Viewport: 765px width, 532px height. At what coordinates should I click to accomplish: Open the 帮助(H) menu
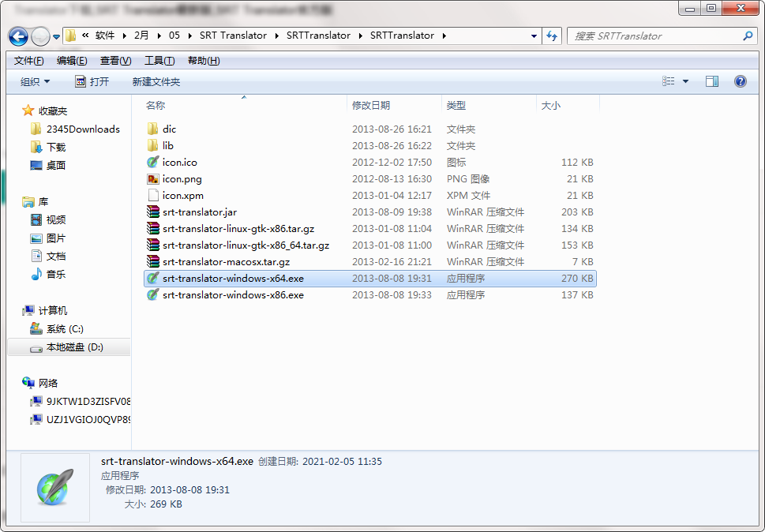(x=204, y=61)
